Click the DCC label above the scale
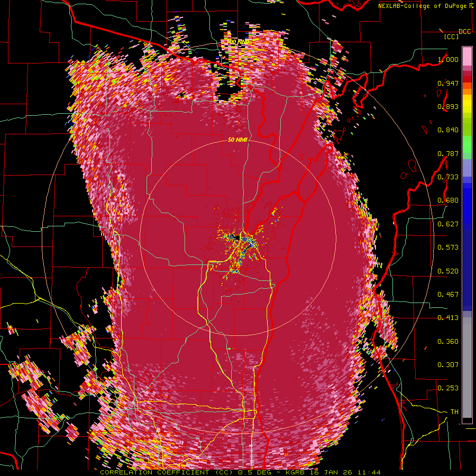The image size is (476, 476). (464, 32)
